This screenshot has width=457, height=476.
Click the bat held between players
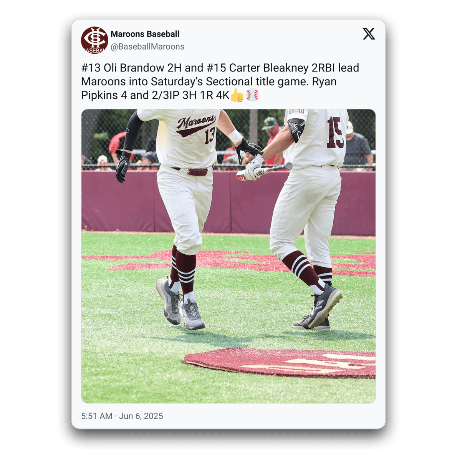tap(264, 172)
